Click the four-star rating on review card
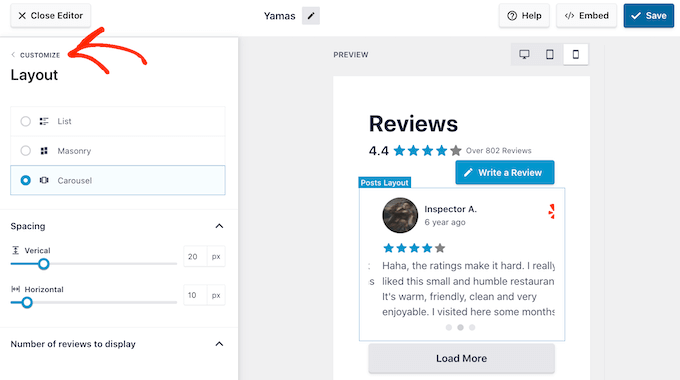680x380 pixels. (414, 248)
